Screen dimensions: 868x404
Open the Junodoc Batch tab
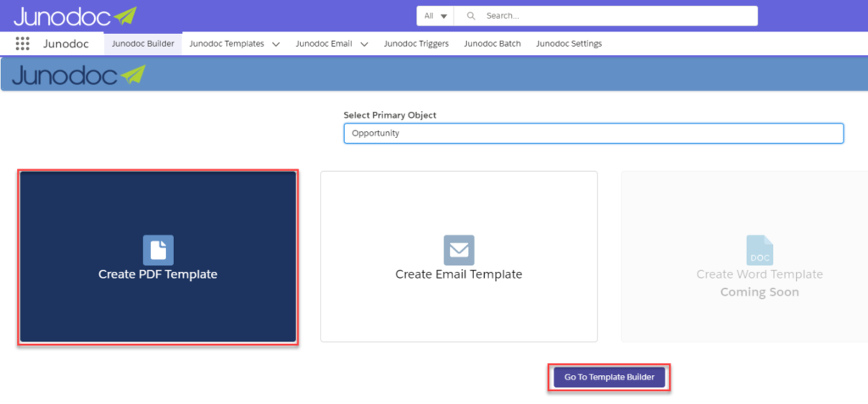[x=492, y=44]
